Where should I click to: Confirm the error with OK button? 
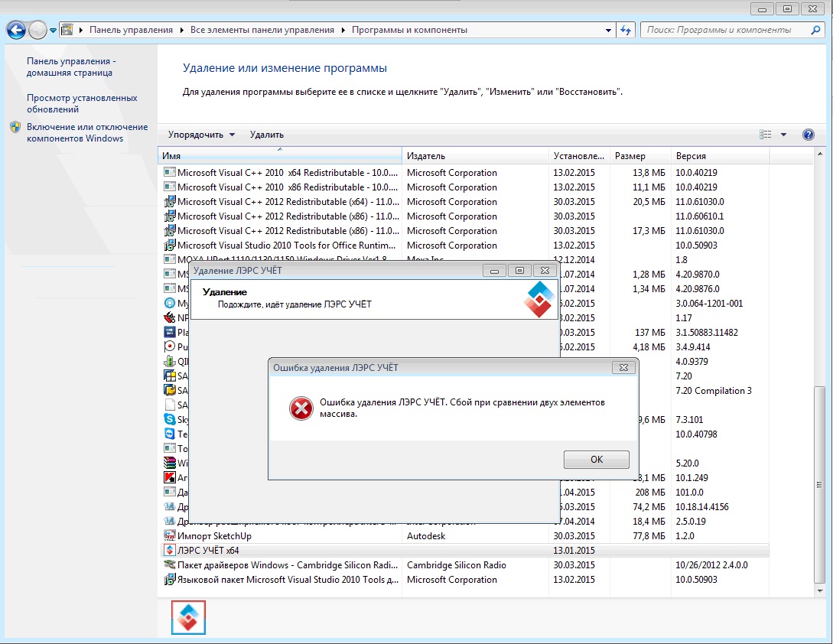596,460
